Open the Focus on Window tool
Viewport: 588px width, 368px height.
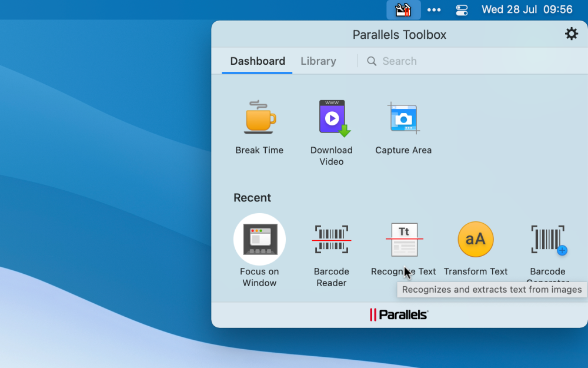point(259,240)
